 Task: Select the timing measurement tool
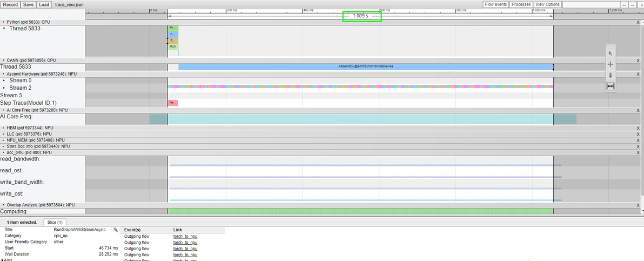(611, 86)
